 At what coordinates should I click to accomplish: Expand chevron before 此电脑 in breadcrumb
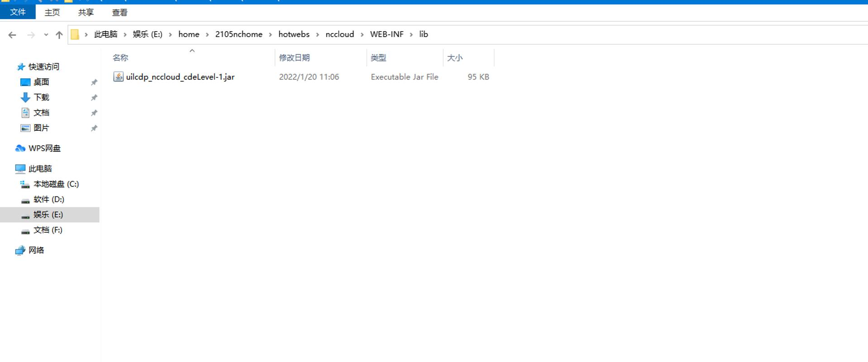pos(86,34)
